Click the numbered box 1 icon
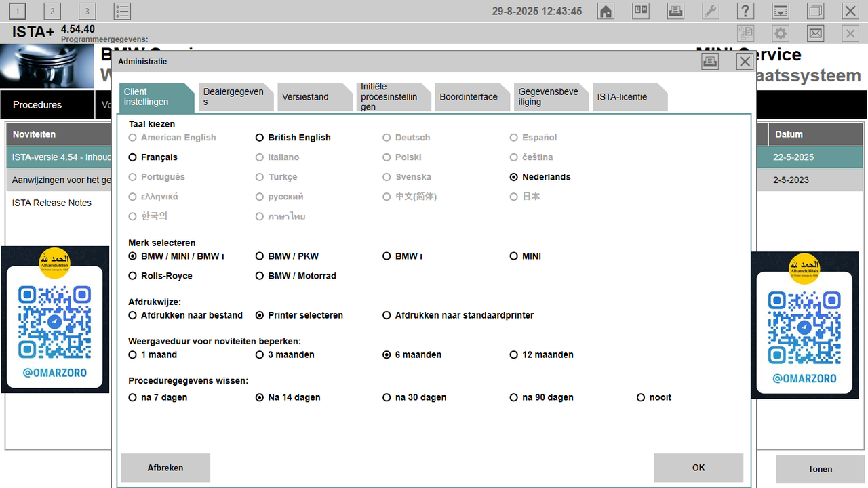 pos(17,11)
